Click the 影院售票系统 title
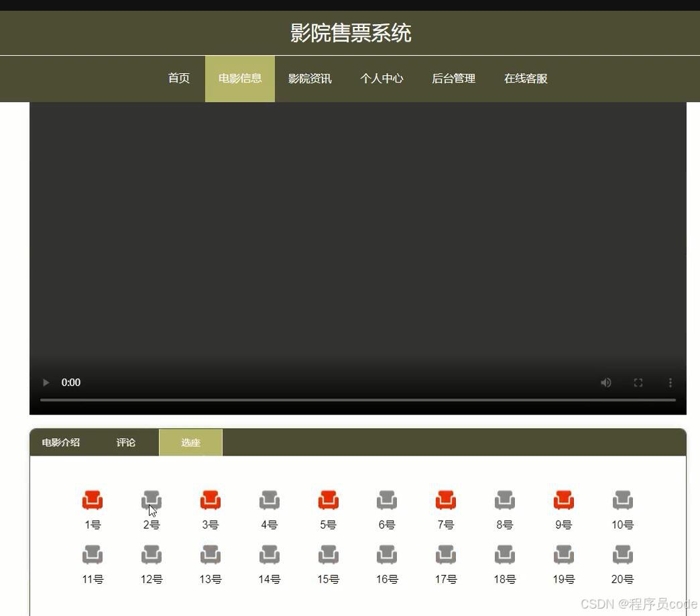 [351, 33]
